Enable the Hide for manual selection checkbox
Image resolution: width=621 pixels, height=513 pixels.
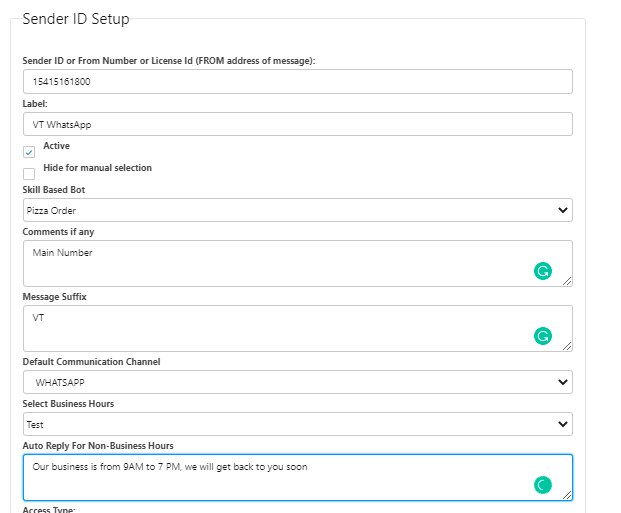pos(29,174)
